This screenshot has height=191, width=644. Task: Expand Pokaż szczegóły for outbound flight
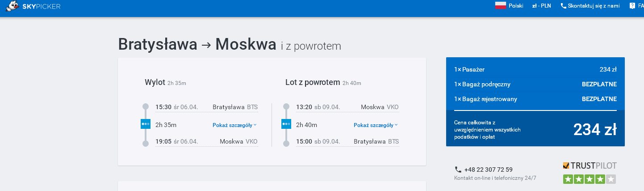click(235, 125)
